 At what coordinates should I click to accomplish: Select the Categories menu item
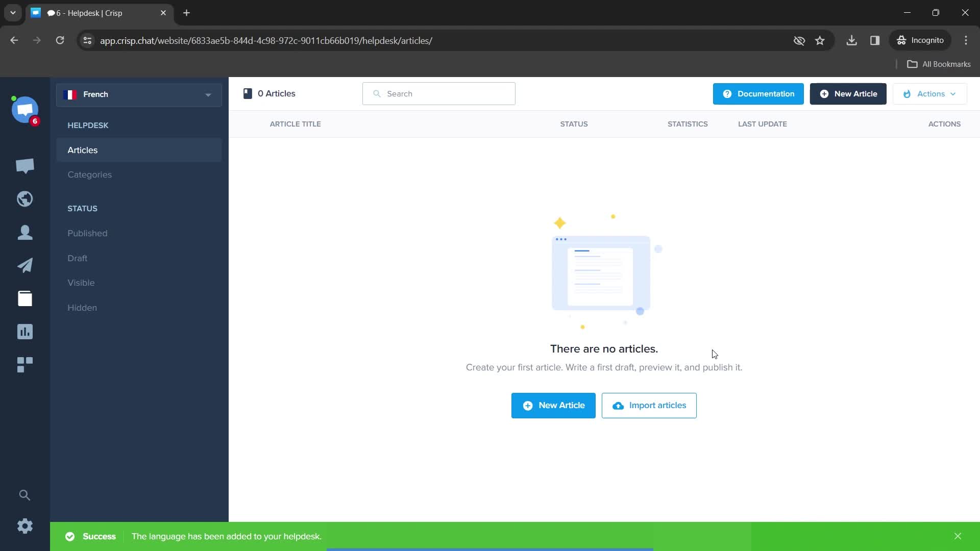click(89, 174)
